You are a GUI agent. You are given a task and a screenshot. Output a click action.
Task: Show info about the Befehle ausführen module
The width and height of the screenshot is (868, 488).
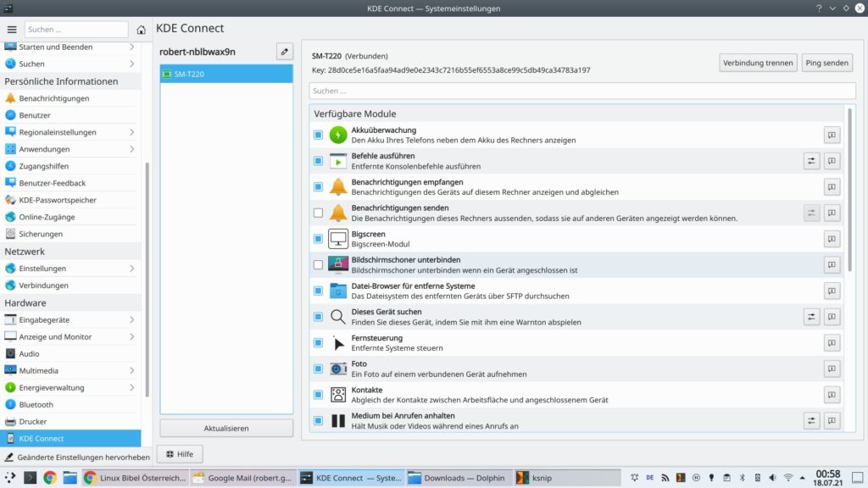(x=832, y=161)
